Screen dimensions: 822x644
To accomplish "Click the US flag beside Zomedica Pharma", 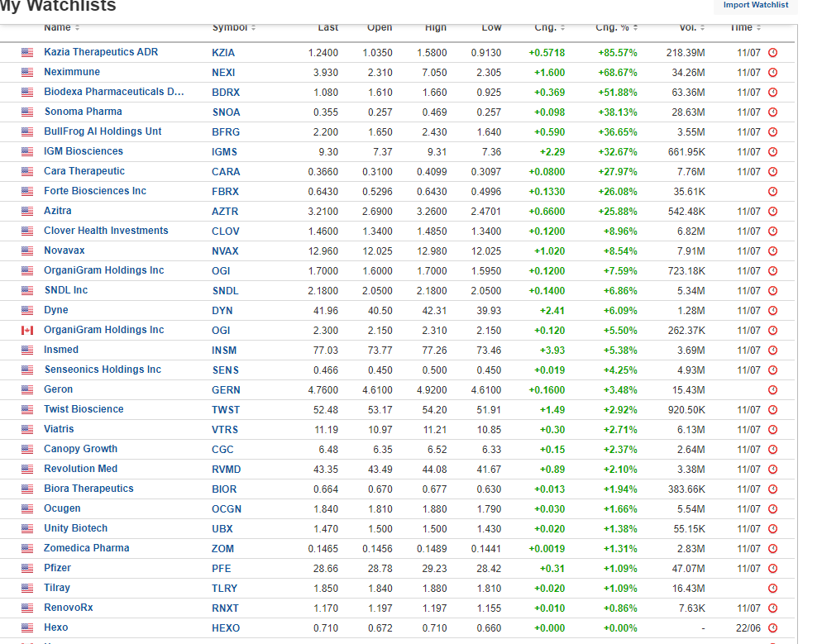I will click(x=27, y=549).
